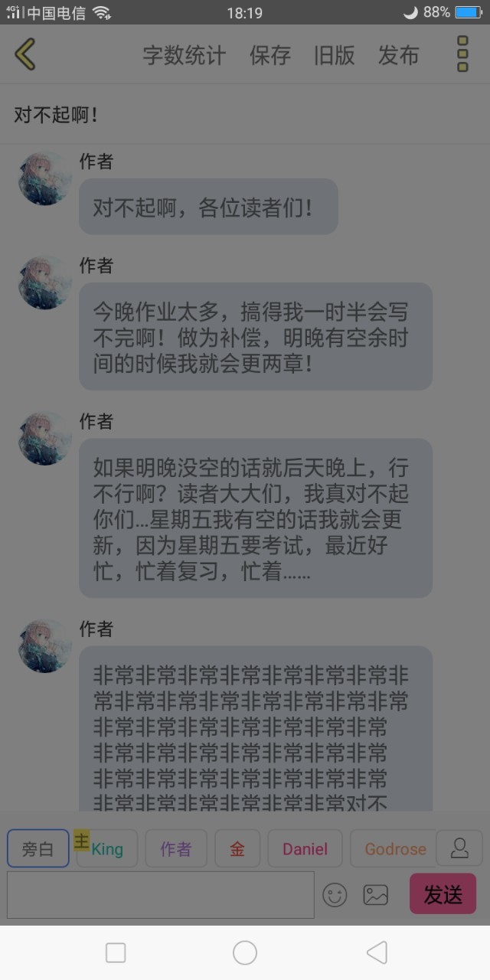Open the character management person icon
Screen dimensions: 490x980
click(x=459, y=848)
